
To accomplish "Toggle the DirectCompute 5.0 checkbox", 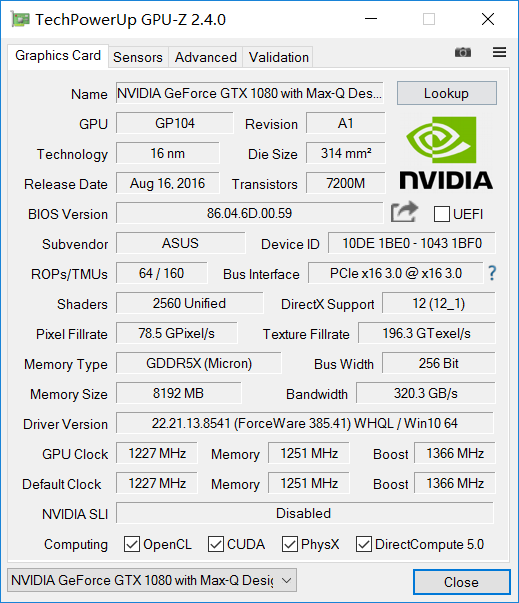I will coord(364,544).
